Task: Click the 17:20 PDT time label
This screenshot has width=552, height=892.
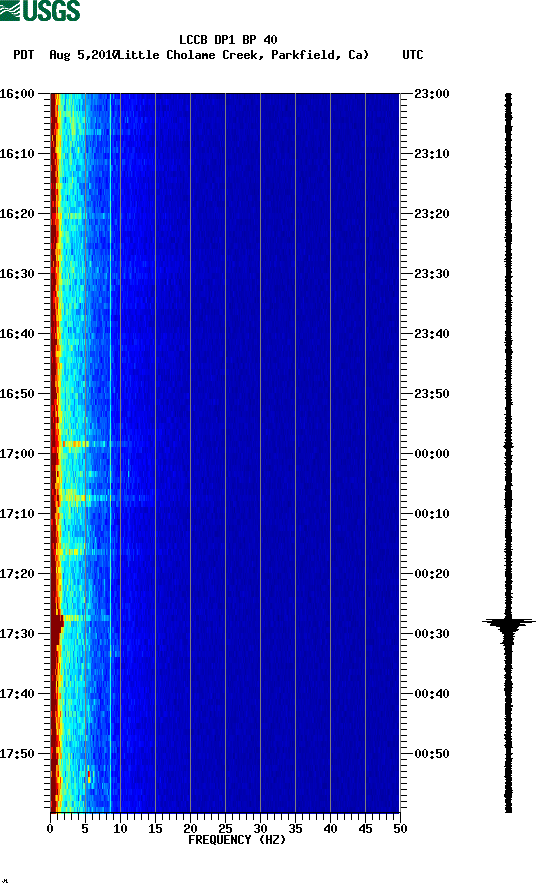Action: [x=17, y=574]
